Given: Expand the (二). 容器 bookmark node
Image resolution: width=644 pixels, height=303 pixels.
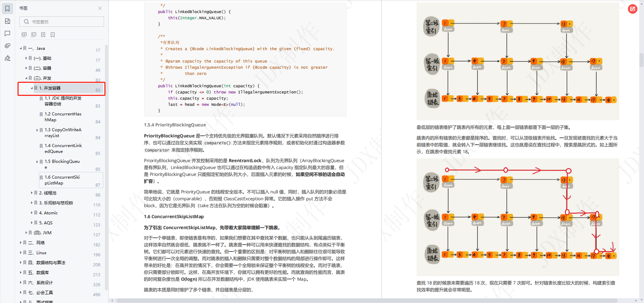Looking at the screenshot, I should [x=26, y=68].
